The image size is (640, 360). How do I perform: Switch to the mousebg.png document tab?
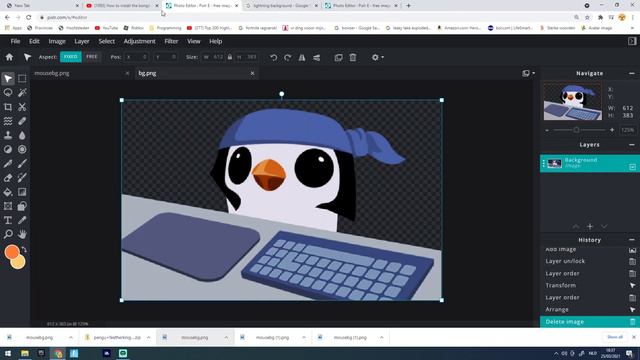52,73
